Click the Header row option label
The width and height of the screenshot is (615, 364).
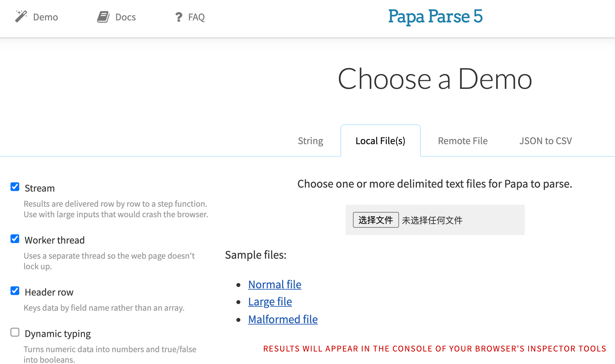49,292
